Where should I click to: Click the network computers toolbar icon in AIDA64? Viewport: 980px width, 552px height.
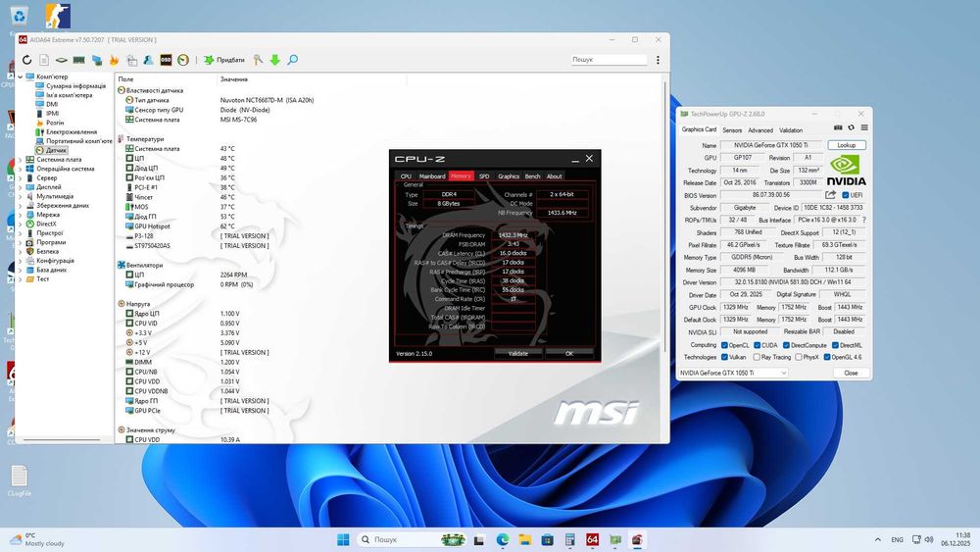[x=97, y=60]
